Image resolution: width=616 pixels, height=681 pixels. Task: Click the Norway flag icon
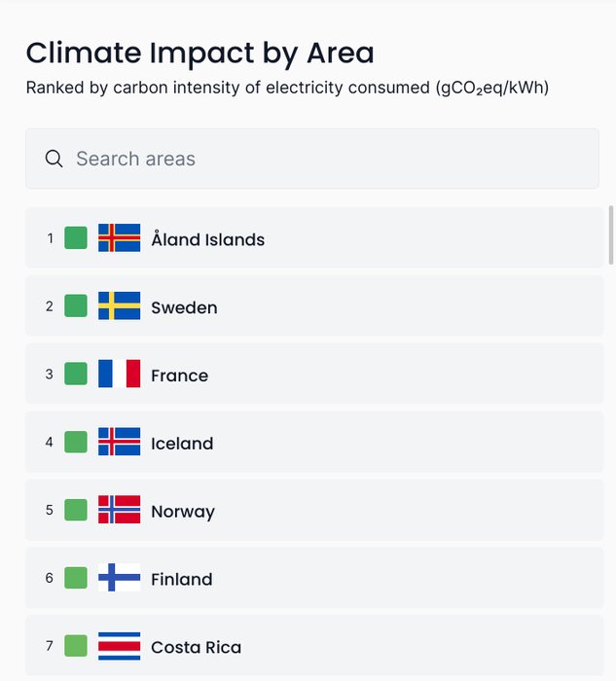pyautogui.click(x=120, y=510)
